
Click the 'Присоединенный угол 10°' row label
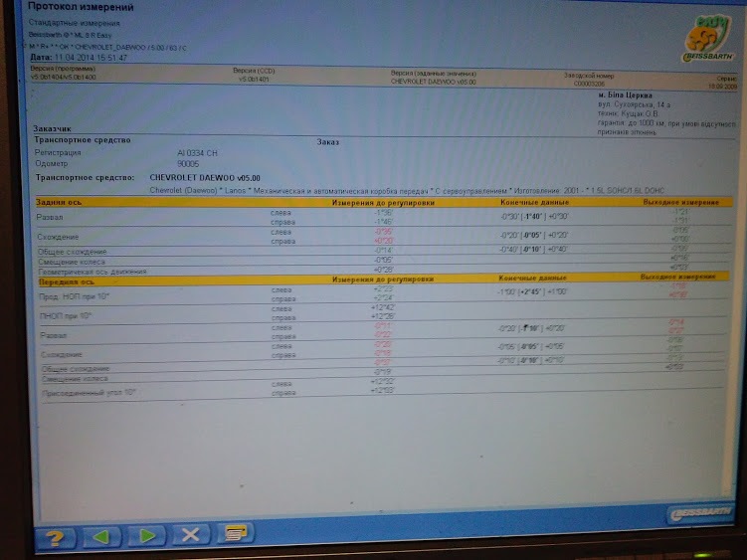coord(90,393)
